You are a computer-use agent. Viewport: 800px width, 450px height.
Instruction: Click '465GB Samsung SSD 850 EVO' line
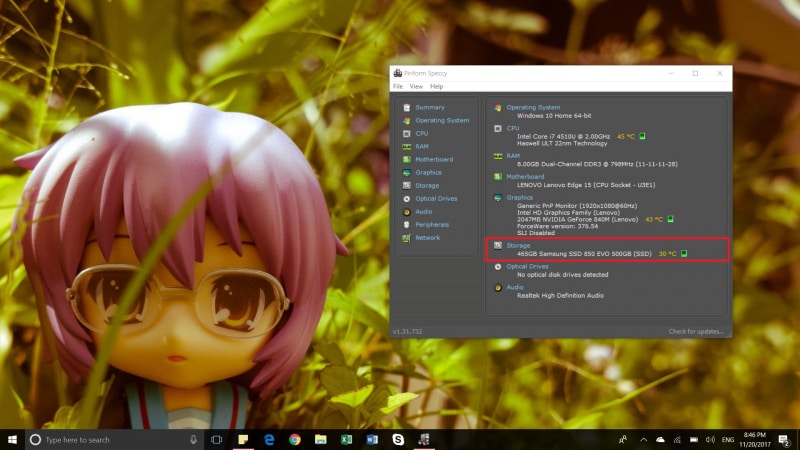tap(584, 254)
